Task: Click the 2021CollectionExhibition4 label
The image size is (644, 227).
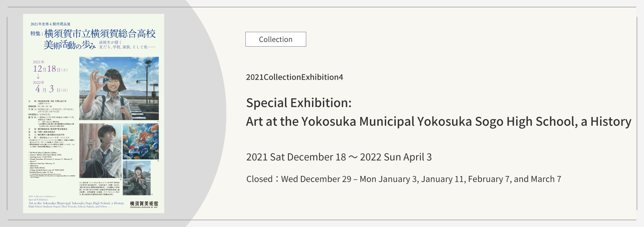Action: (x=294, y=77)
